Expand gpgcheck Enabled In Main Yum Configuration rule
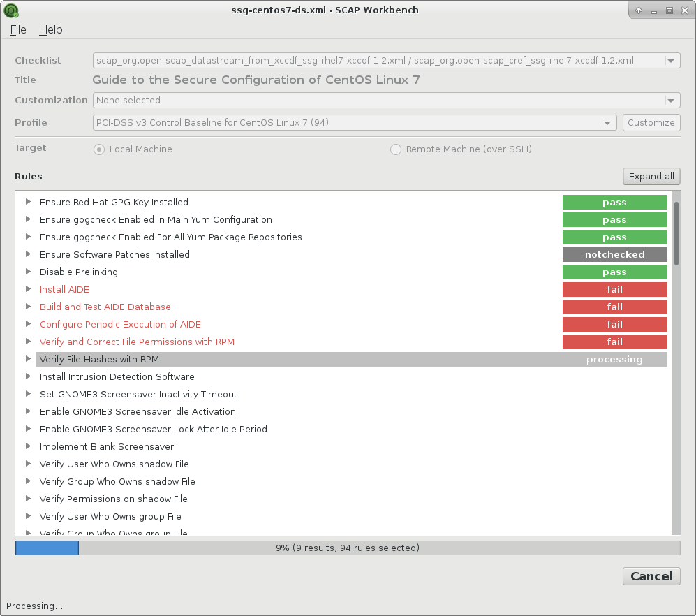 pyautogui.click(x=29, y=219)
